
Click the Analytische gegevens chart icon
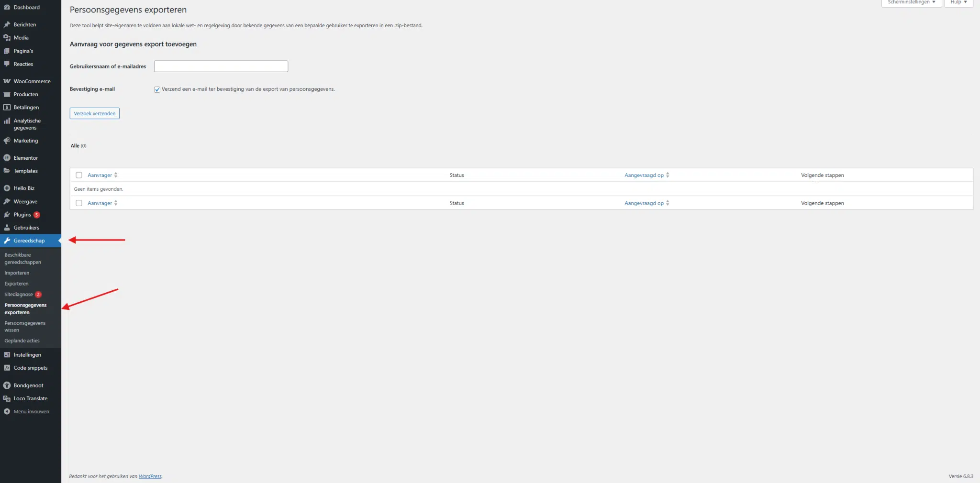(7, 121)
